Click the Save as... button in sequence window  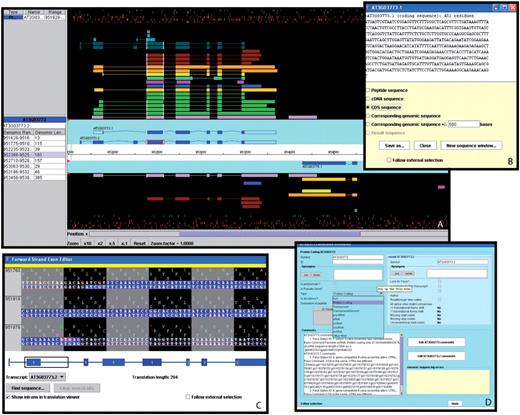tap(394, 146)
